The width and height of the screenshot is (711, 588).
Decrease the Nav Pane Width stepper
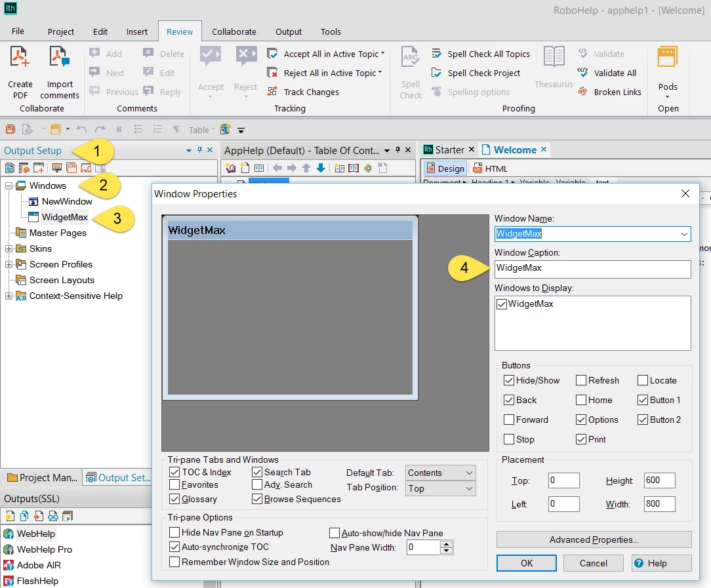(446, 551)
